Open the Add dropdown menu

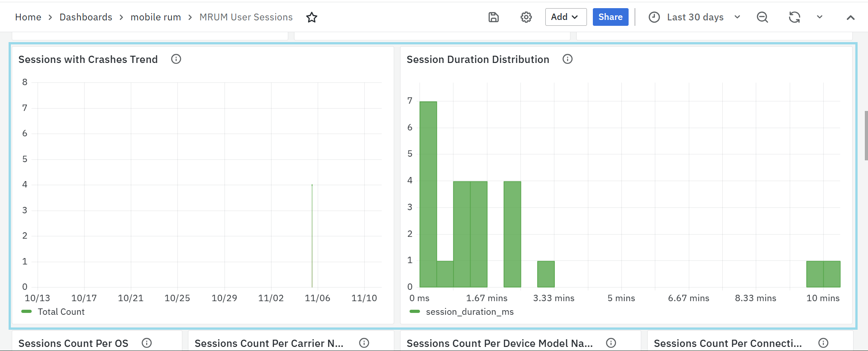tap(565, 17)
